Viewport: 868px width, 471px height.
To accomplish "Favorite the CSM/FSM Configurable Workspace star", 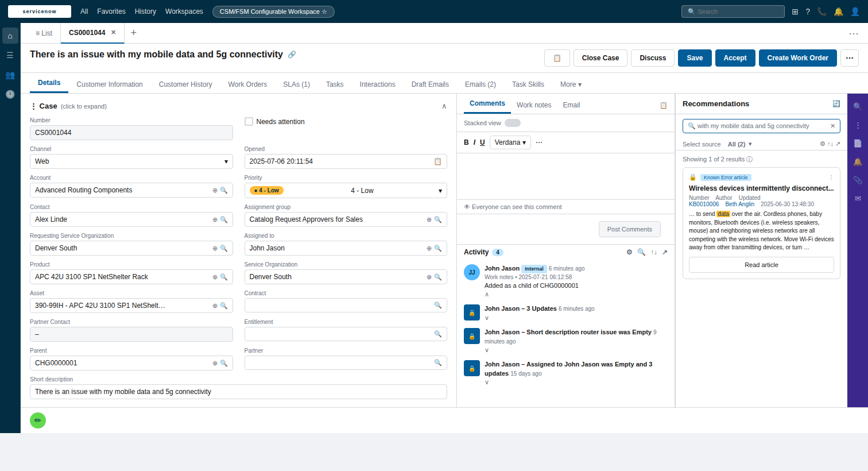I will click(324, 11).
